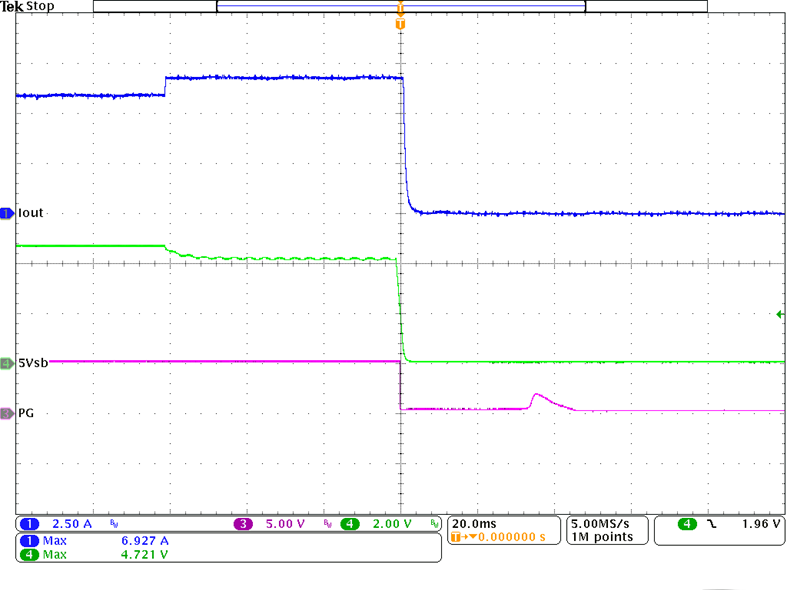Click the falling edge trigger slope icon

pyautogui.click(x=713, y=524)
